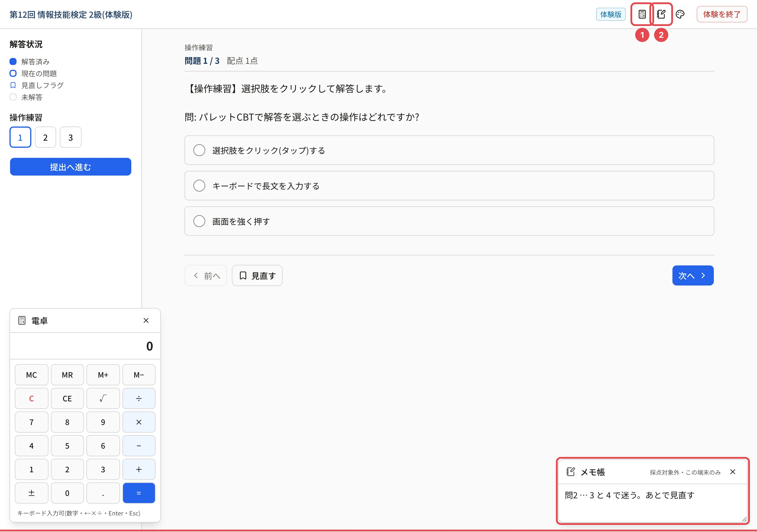
Task: Click inside the memo text area
Action: pos(653,503)
